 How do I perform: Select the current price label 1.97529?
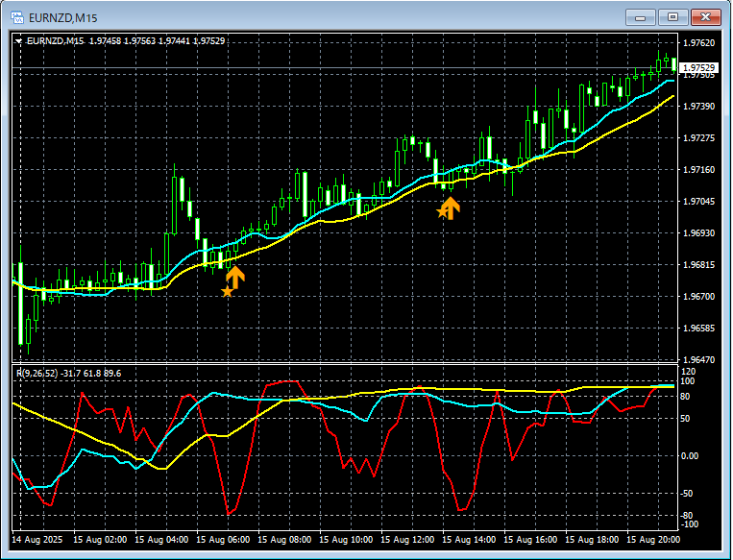coord(698,68)
